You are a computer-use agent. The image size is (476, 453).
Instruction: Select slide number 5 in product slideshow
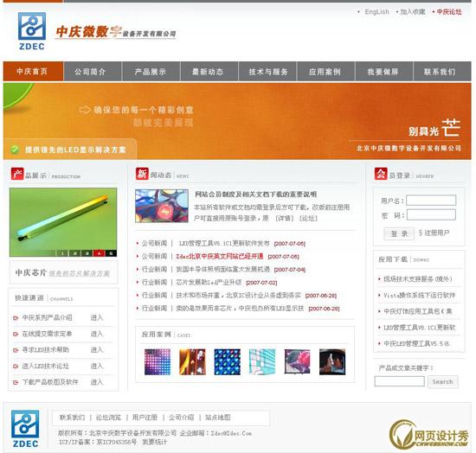pyautogui.click(x=111, y=253)
